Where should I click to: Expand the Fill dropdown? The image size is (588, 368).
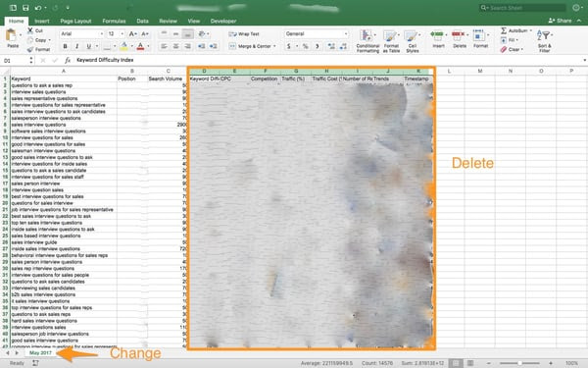click(516, 40)
